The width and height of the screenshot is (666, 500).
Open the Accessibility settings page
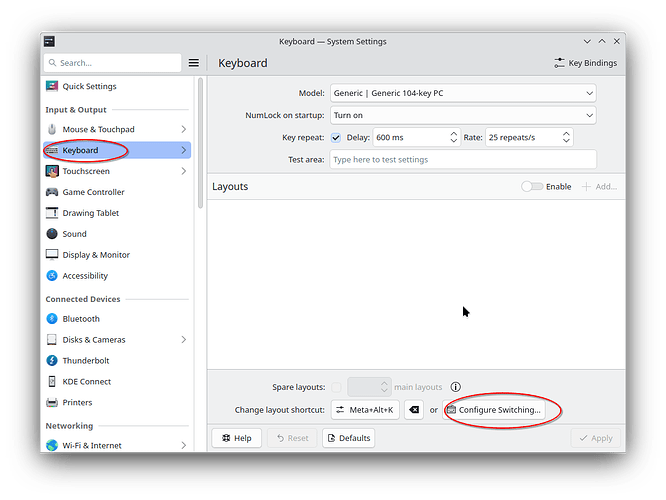click(x=117, y=276)
